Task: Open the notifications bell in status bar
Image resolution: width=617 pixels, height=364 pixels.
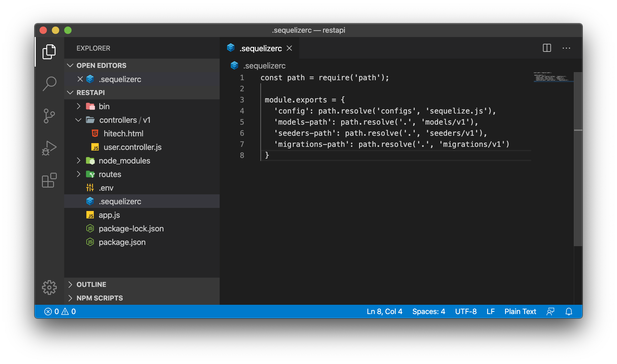Action: [569, 312]
